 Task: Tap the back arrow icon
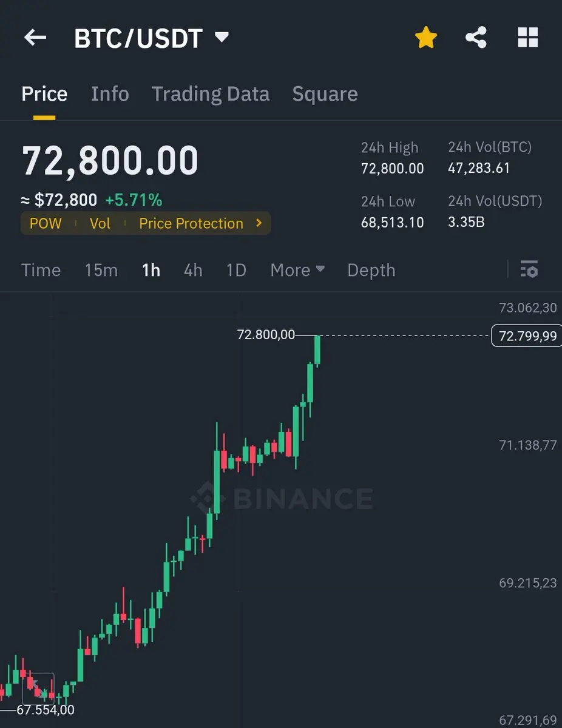pyautogui.click(x=35, y=38)
